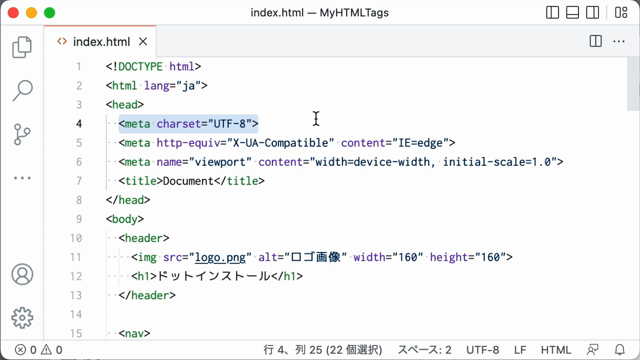Toggle the secondary side bar layout icon
This screenshot has width=640, height=360.
(x=592, y=13)
